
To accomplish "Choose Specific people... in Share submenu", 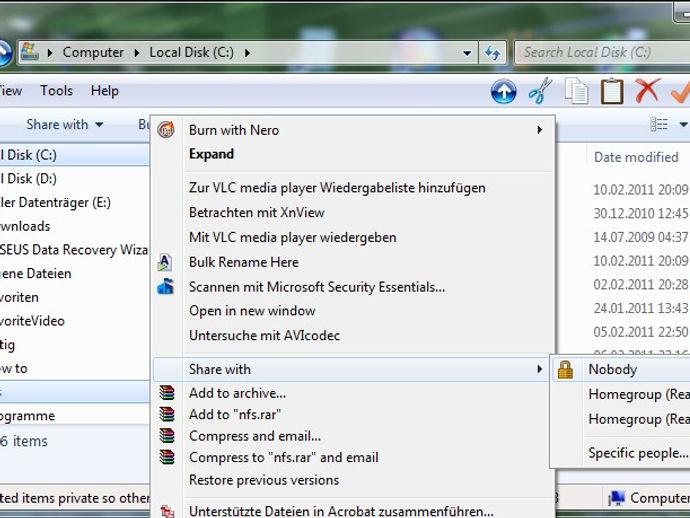I will click(x=638, y=453).
